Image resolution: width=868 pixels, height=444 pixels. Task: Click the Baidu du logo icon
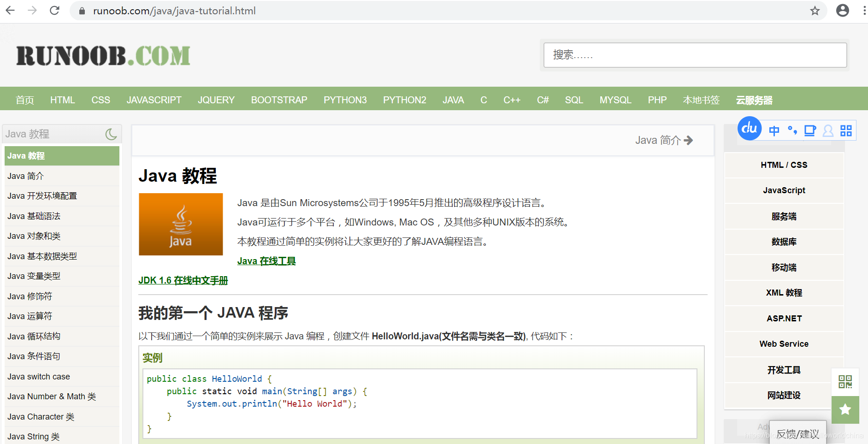750,128
